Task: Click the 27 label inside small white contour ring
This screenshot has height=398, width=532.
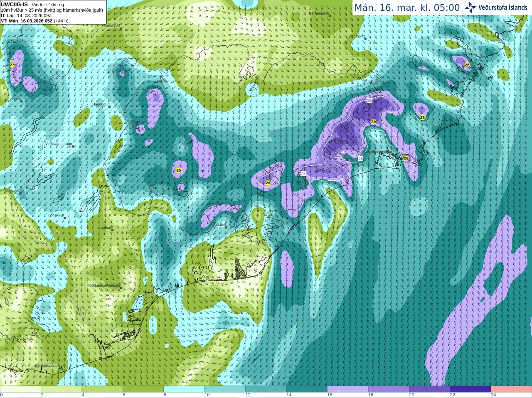Action: (422, 118)
